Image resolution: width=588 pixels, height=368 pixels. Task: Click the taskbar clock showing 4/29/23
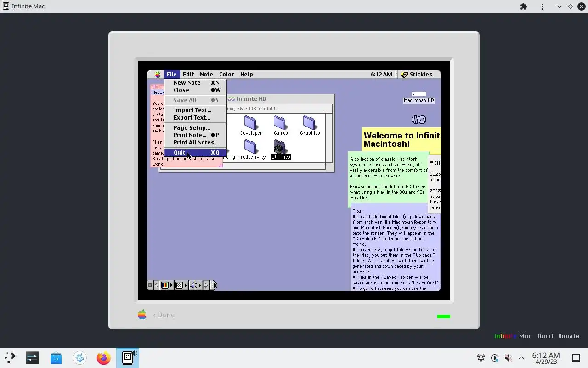(546, 358)
